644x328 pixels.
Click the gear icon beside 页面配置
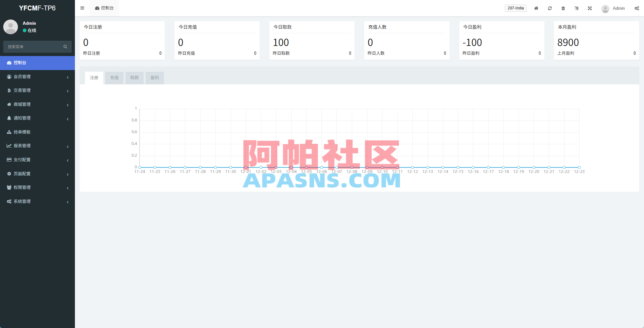9,174
